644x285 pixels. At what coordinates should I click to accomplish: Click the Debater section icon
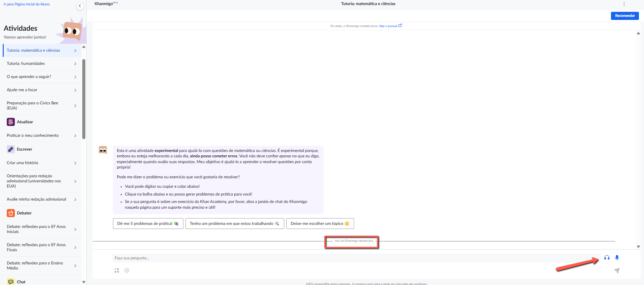click(x=11, y=213)
